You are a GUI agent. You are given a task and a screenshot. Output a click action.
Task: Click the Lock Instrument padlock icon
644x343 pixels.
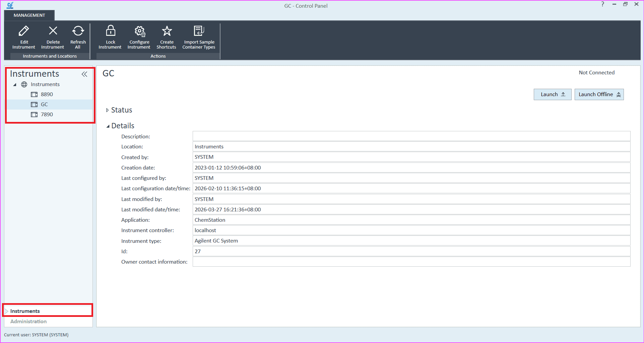[x=111, y=30]
